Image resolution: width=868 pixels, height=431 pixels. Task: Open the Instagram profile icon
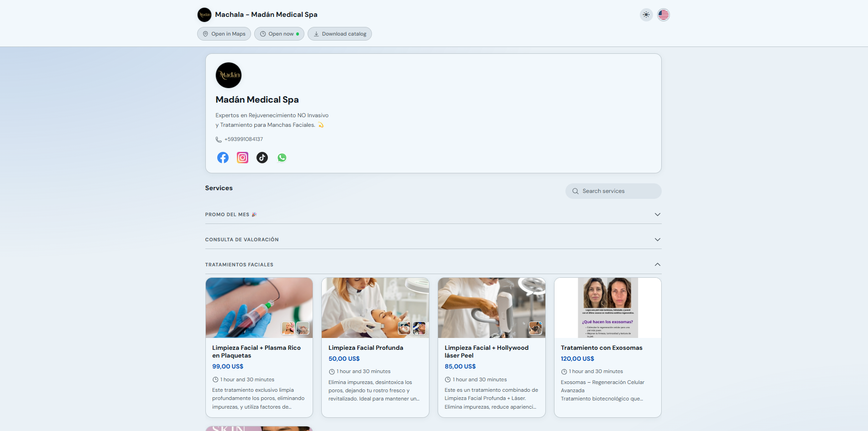242,158
